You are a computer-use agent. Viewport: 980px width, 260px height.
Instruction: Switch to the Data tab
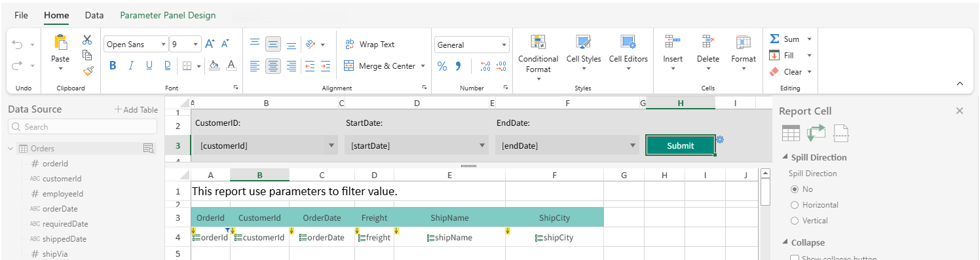click(94, 15)
